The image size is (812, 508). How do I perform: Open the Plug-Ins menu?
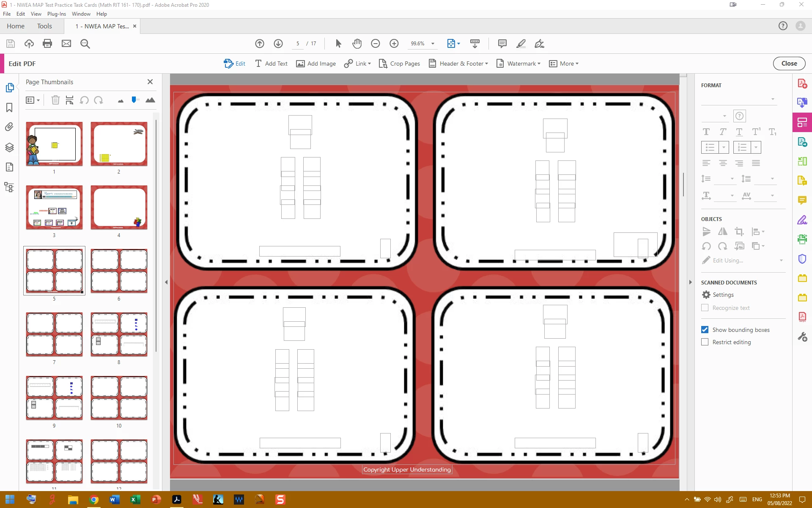(56, 14)
